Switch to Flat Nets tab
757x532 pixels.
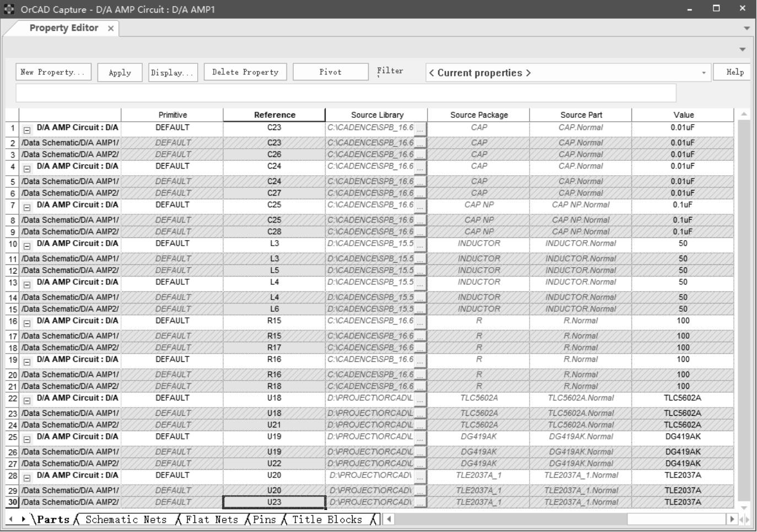(x=212, y=519)
